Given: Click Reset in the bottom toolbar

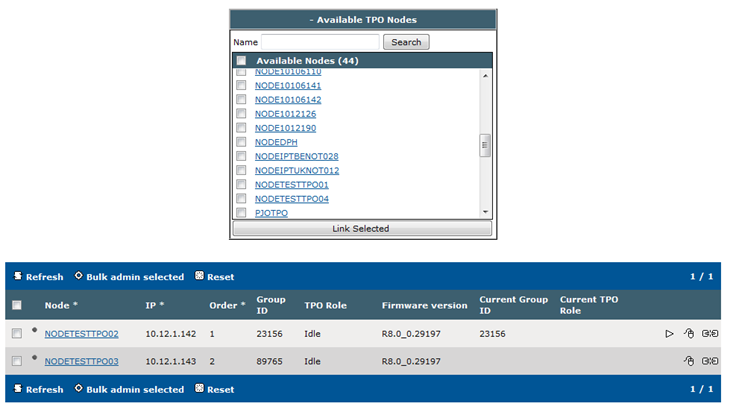Looking at the screenshot, I should click(x=215, y=389).
